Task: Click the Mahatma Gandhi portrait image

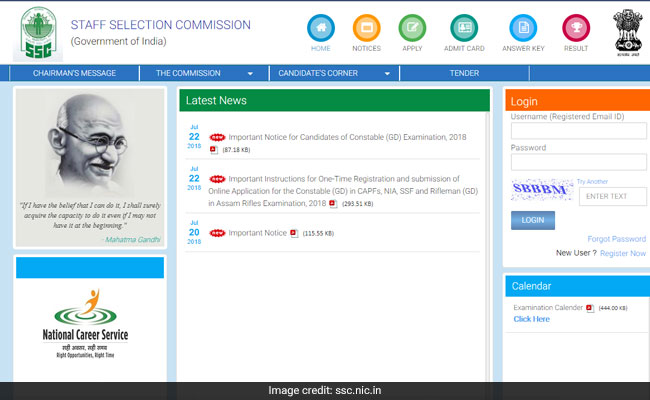Action: coord(90,143)
